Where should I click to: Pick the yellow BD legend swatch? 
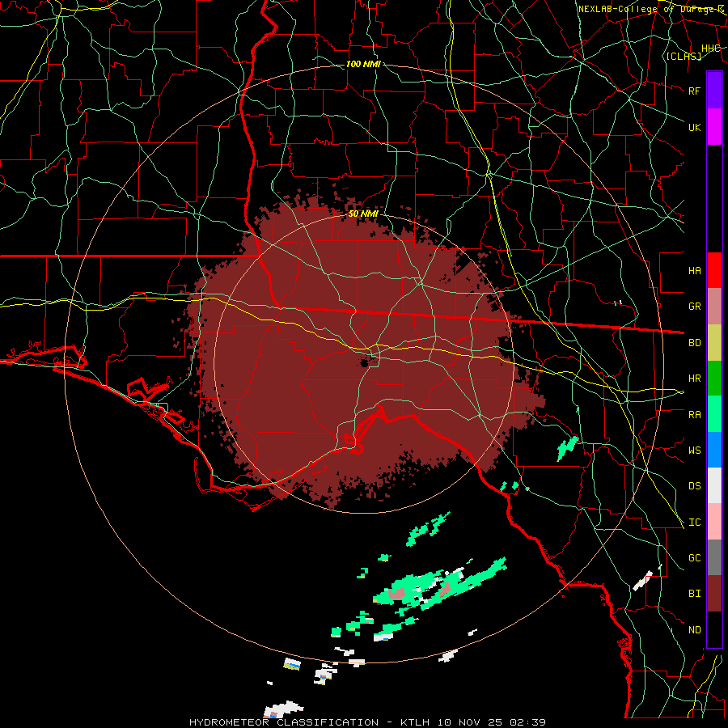(x=714, y=342)
